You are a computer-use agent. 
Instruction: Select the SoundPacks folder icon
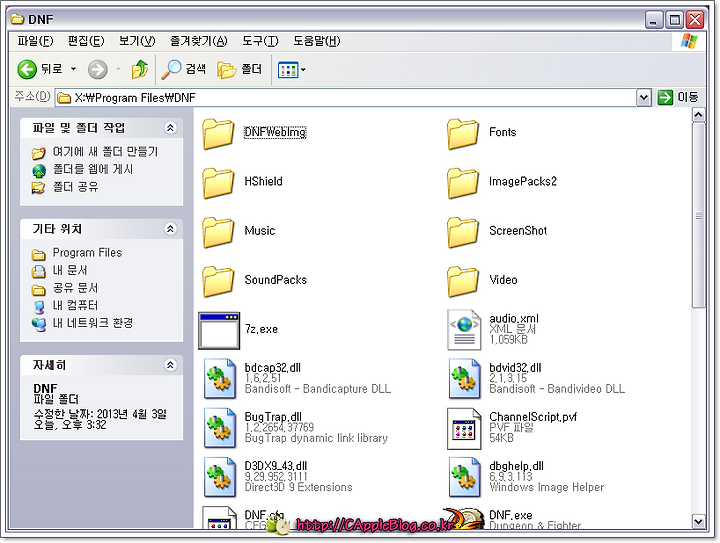[x=219, y=281]
